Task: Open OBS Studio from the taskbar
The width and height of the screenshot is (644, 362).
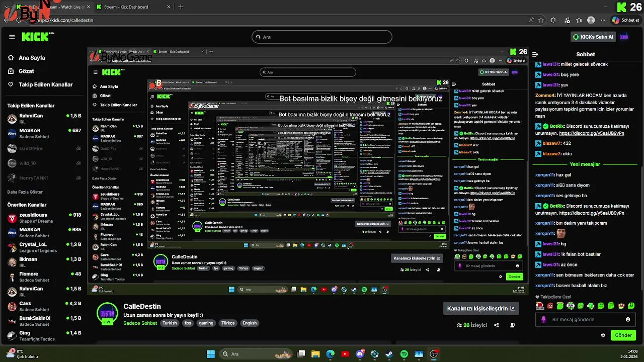Action: pos(434,354)
